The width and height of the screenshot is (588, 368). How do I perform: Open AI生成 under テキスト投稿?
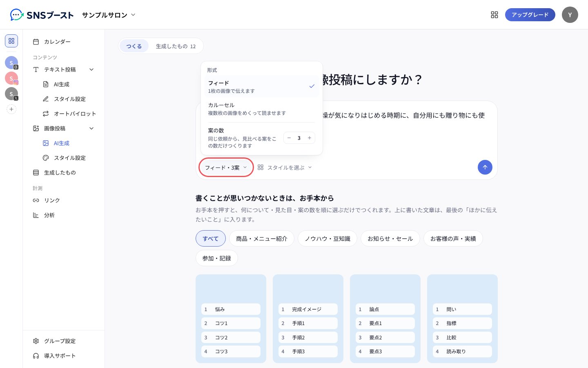click(x=69, y=84)
